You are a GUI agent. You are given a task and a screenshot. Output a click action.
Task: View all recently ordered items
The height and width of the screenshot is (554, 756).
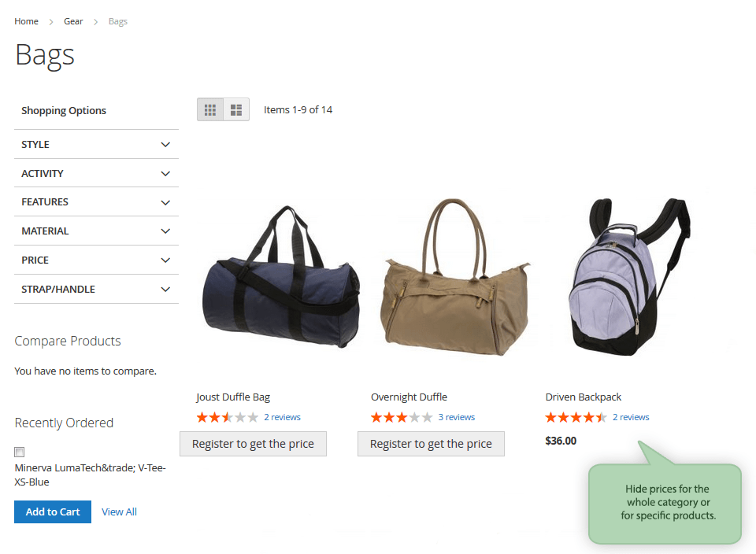tap(119, 512)
